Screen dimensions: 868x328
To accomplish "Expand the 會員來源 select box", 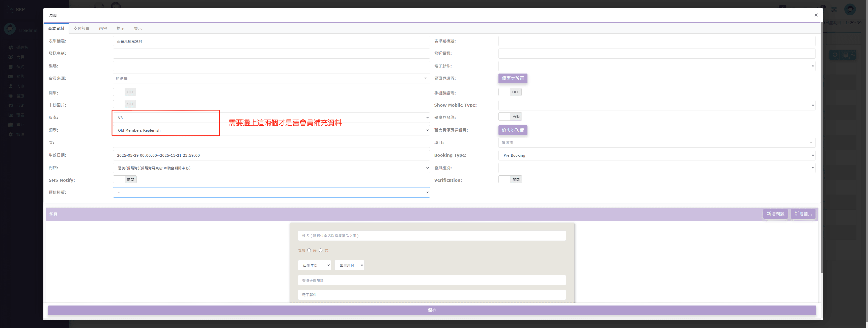I will click(x=271, y=78).
